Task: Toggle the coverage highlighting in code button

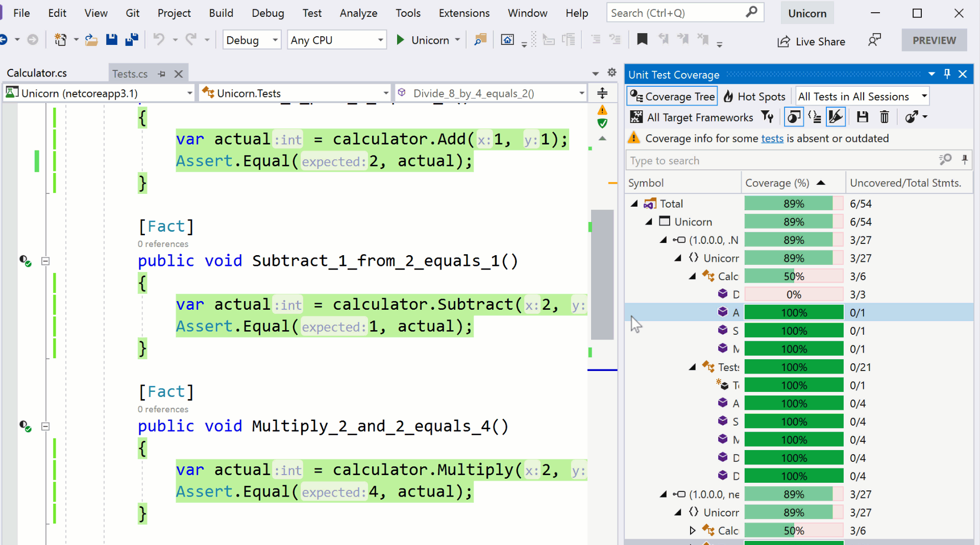Action: [x=793, y=117]
